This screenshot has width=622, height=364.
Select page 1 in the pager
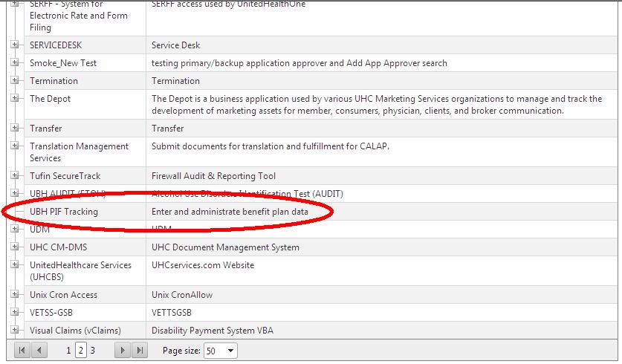68,351
